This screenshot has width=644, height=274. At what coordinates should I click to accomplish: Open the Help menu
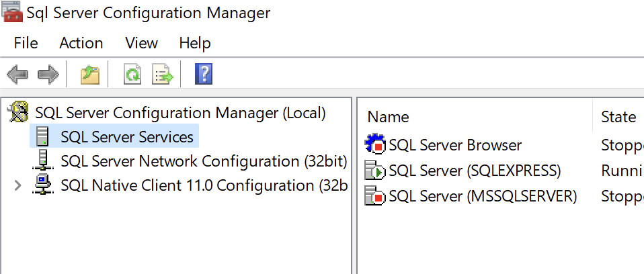tap(195, 43)
